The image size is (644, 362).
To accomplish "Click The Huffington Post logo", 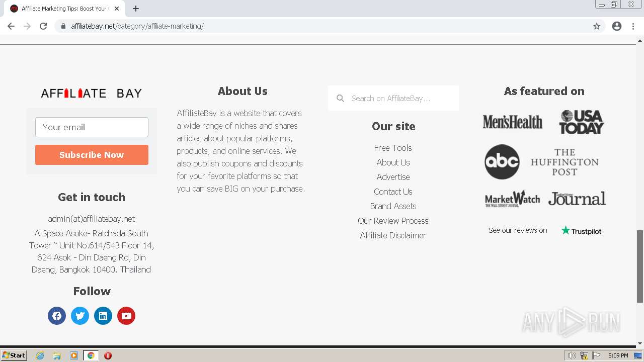I will pos(565,162).
